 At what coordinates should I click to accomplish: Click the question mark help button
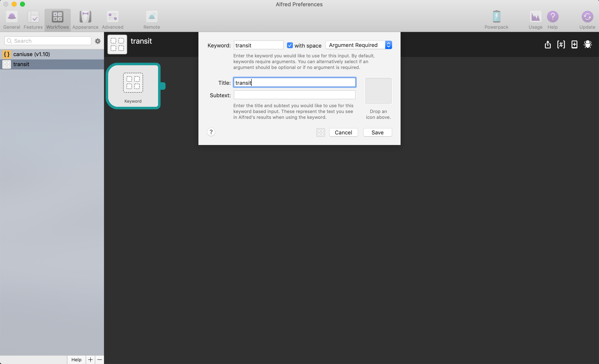point(211,132)
